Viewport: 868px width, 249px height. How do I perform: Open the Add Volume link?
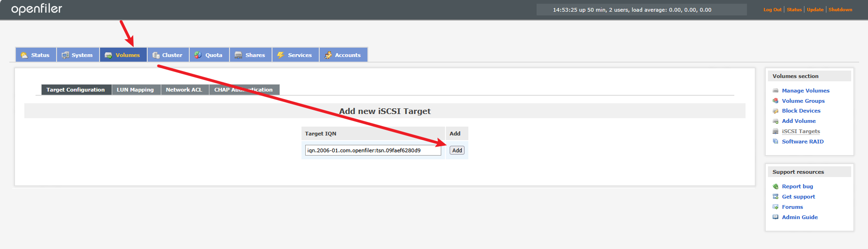(799, 121)
